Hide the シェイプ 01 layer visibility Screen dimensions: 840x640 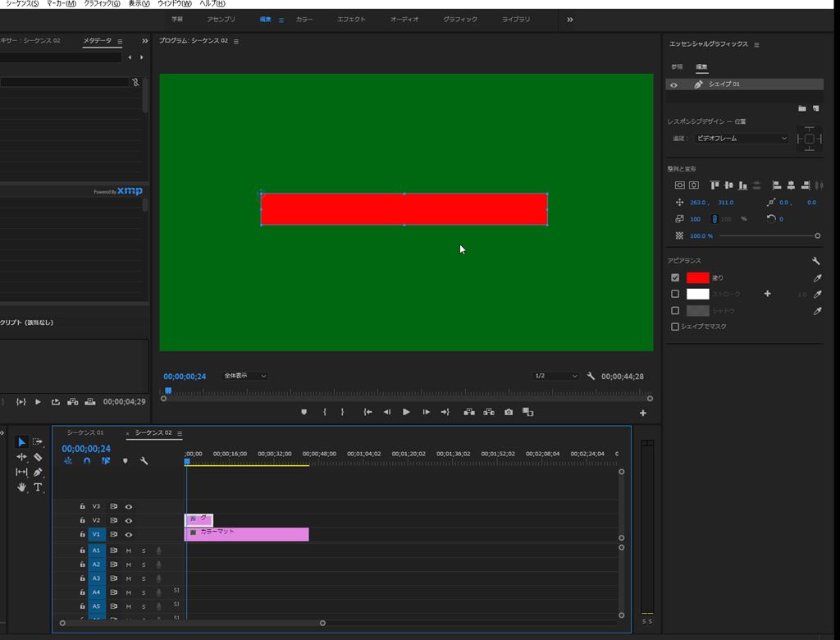coord(674,85)
